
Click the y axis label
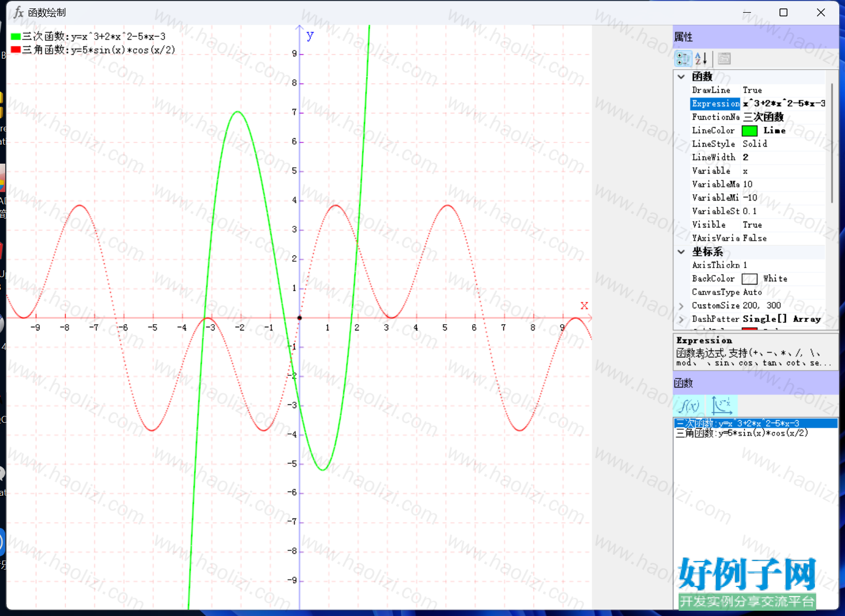tap(310, 35)
